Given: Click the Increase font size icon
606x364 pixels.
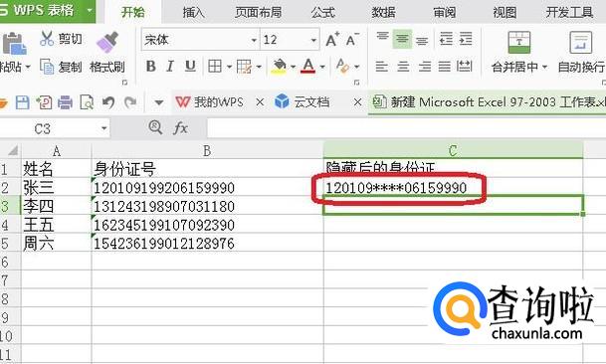Looking at the screenshot, I should click(332, 40).
